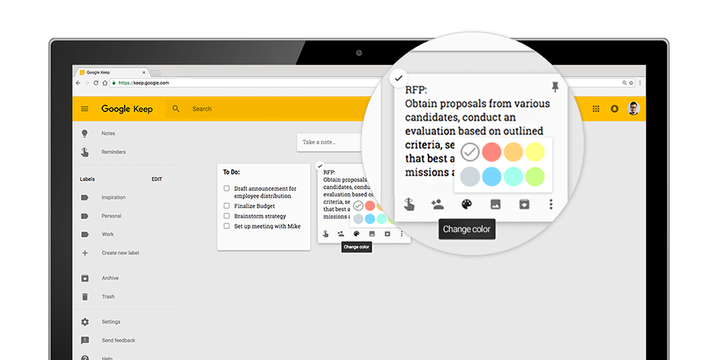Screen dimensions: 720x360
Task: Tick the Set up meeting with Mike checkbox
Action: tap(226, 226)
